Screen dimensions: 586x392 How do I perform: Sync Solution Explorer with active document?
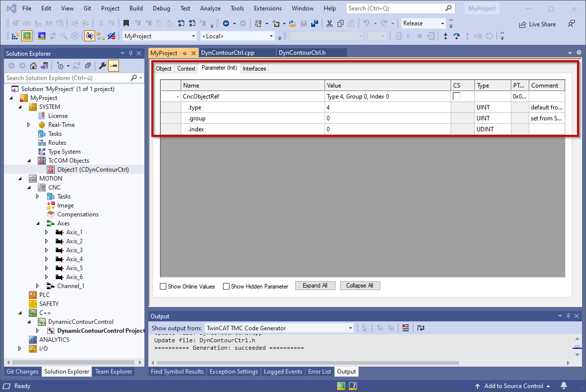pos(45,65)
